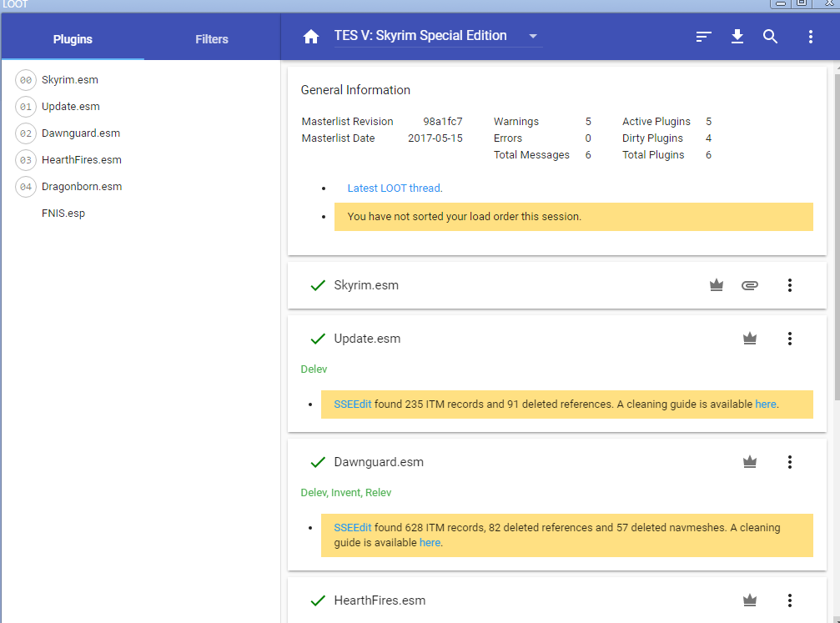Open the Dawnguard.esm three-dot menu
Screen dimensions: 840x623
(x=790, y=462)
